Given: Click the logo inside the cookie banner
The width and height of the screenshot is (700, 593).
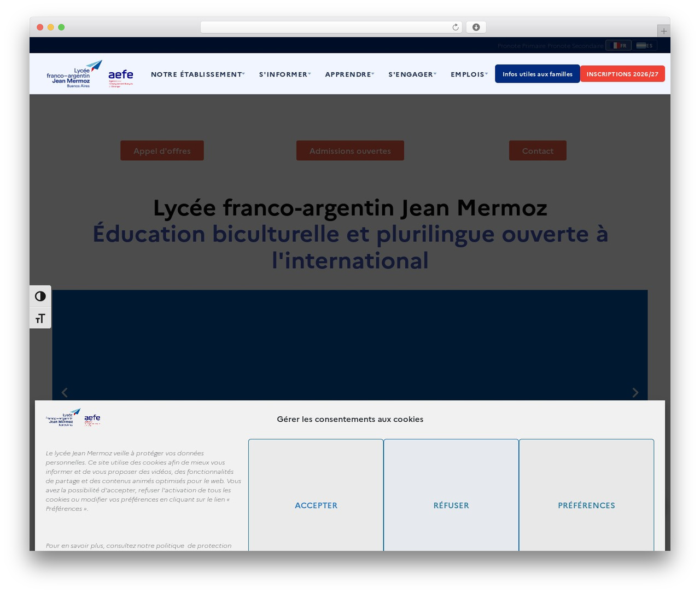Looking at the screenshot, I should tap(73, 417).
